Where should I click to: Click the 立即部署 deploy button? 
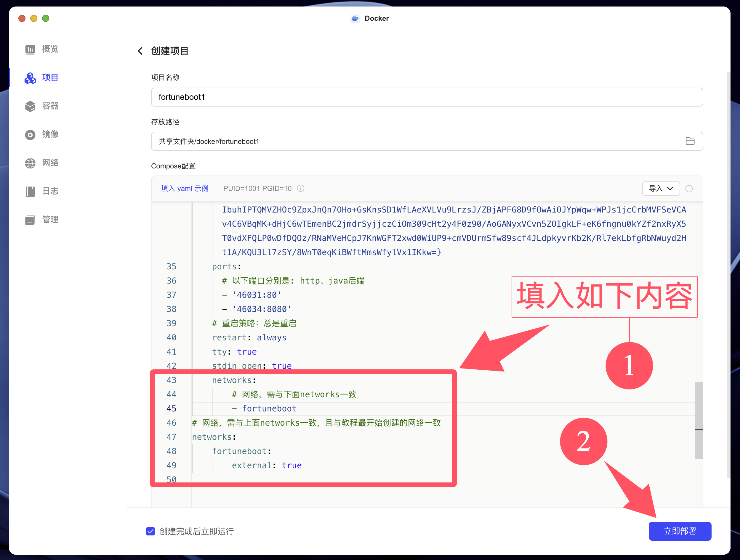(680, 531)
